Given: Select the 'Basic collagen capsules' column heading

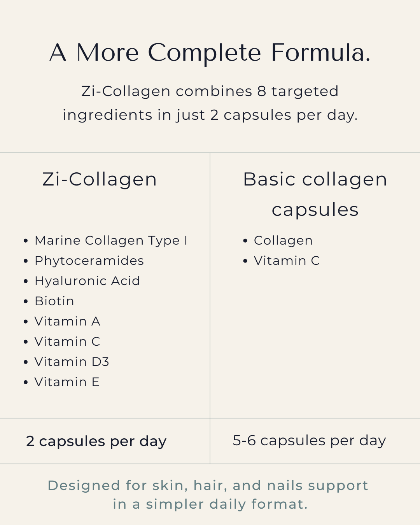Looking at the screenshot, I should 315,194.
